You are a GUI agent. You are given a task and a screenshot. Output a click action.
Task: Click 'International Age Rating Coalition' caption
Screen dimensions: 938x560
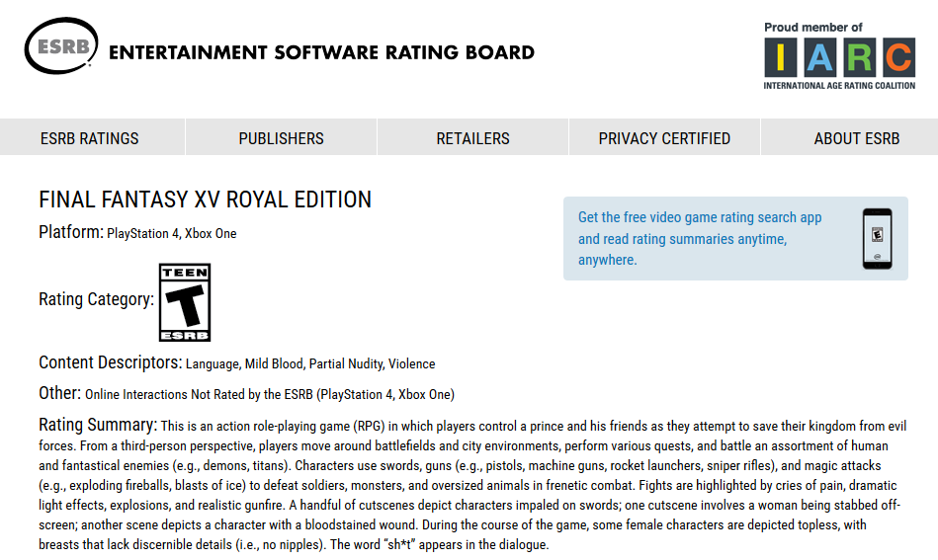click(839, 86)
